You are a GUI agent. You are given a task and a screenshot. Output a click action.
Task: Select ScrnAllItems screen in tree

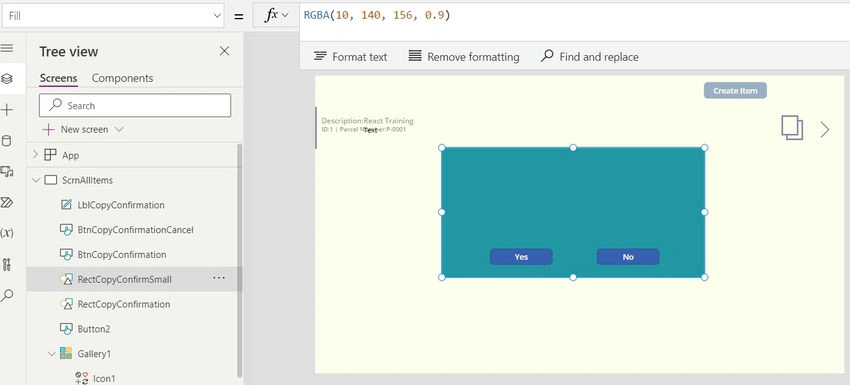point(87,180)
